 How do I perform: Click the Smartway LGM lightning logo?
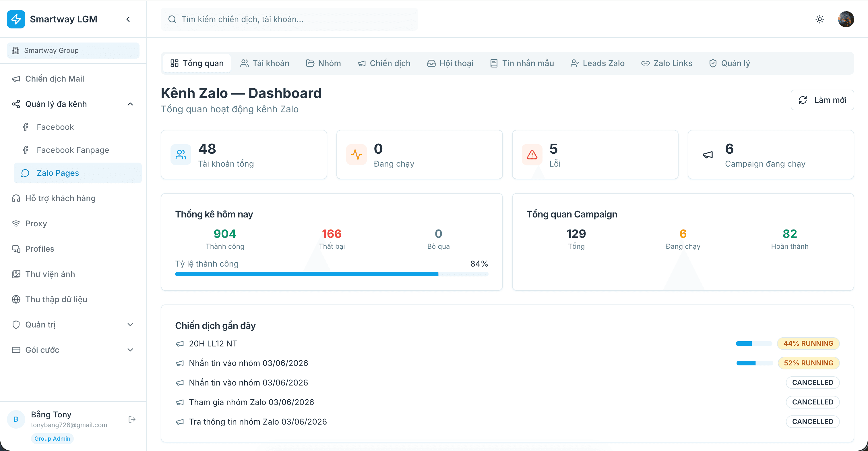tap(16, 19)
